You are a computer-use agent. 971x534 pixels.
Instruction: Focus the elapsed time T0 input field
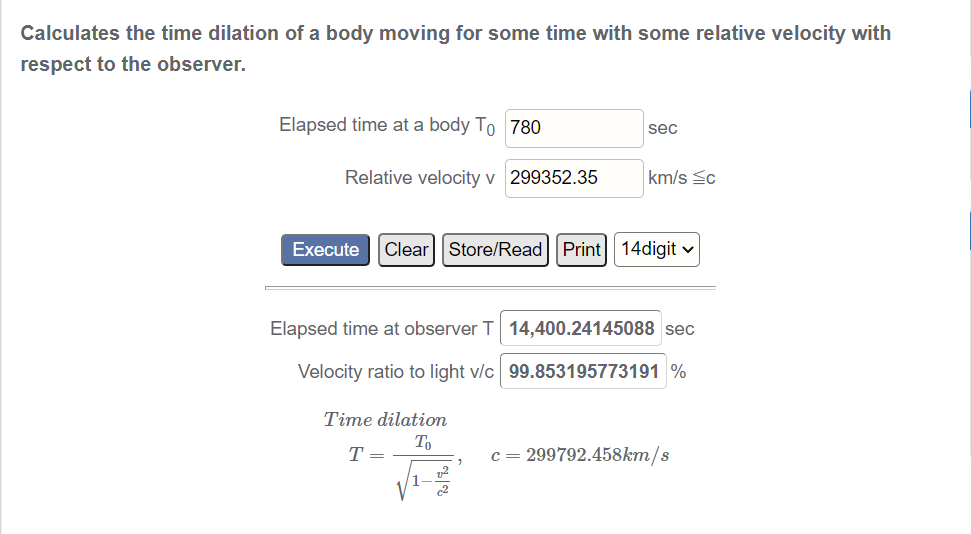574,128
